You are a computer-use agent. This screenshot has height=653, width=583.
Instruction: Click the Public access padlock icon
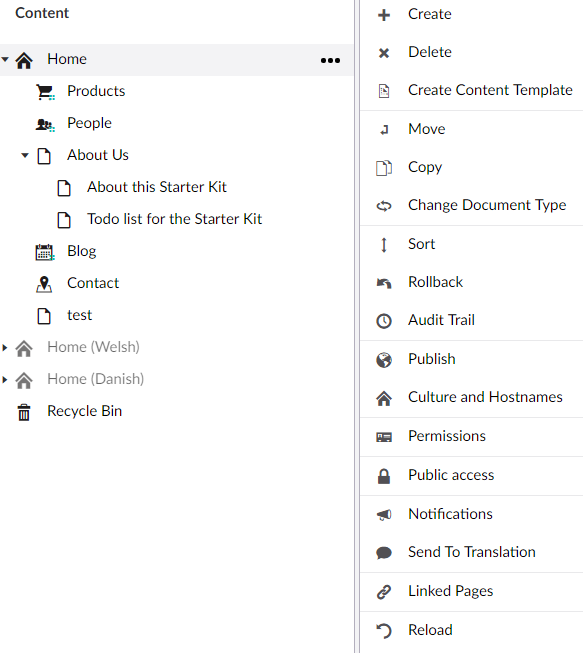[384, 476]
